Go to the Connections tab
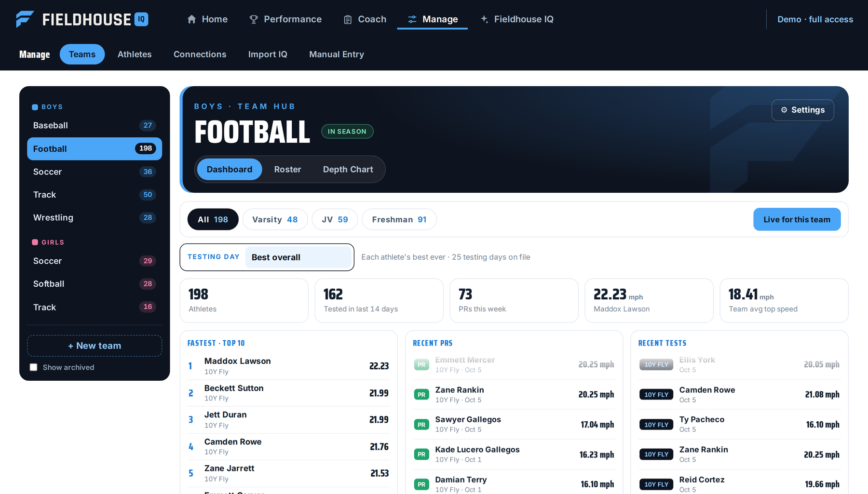868x494 pixels. tap(200, 54)
